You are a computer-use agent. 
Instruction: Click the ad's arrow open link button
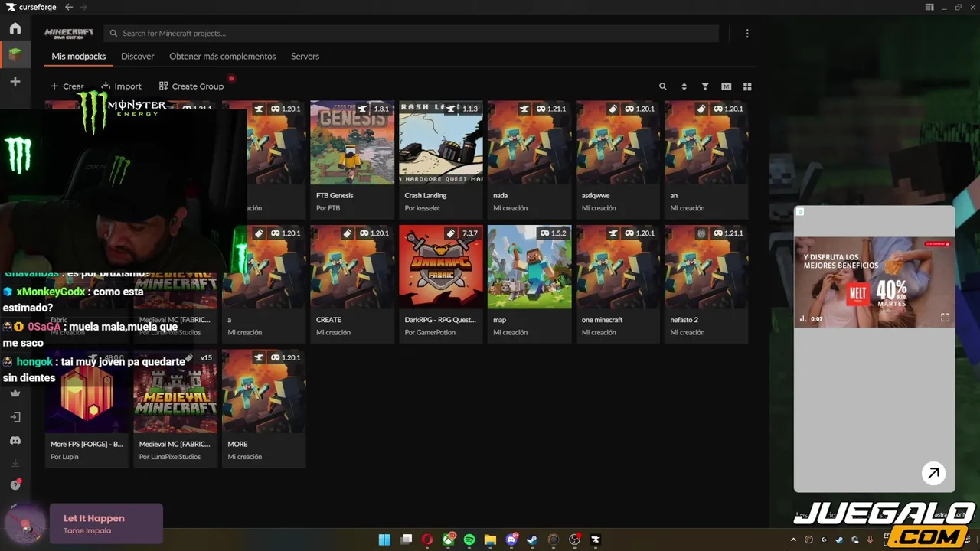[933, 473]
